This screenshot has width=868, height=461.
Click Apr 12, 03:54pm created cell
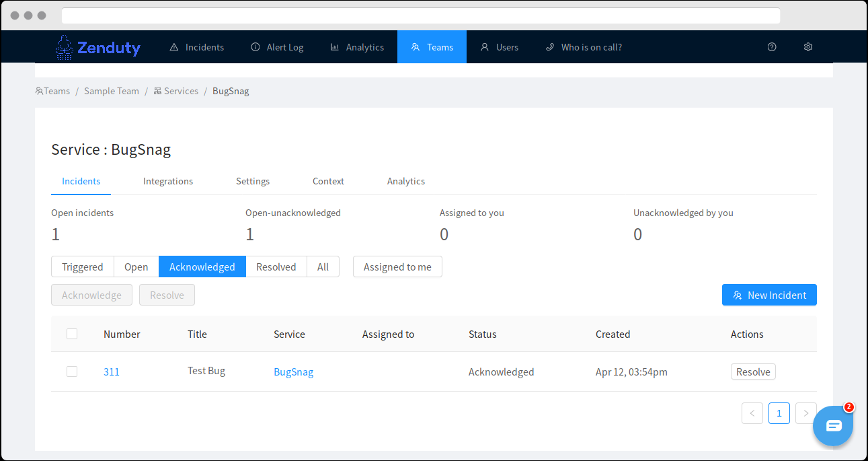(631, 371)
